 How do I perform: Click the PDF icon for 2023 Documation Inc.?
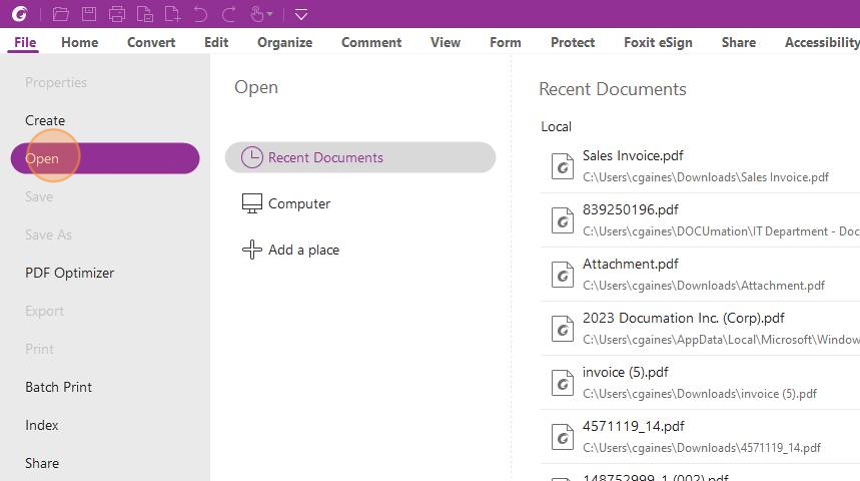coord(562,329)
